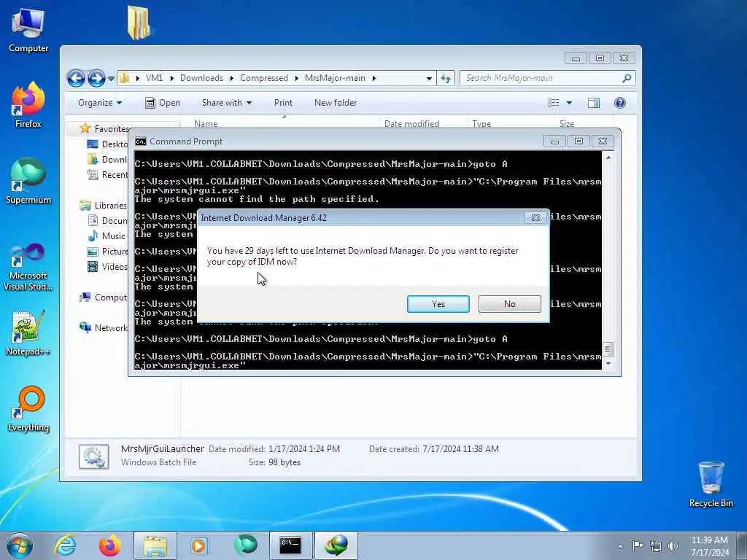Image resolution: width=747 pixels, height=560 pixels.
Task: Switch to Command Prompt in the taskbar
Action: (x=290, y=545)
